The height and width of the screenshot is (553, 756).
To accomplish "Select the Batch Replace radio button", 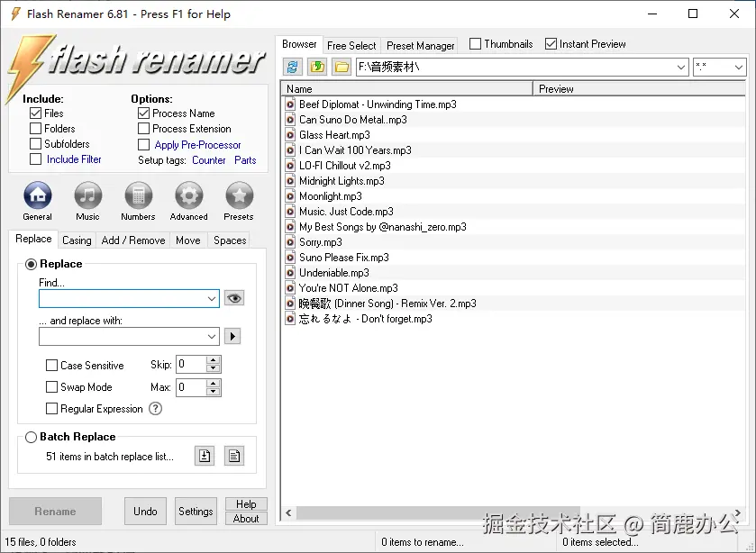I will [31, 437].
